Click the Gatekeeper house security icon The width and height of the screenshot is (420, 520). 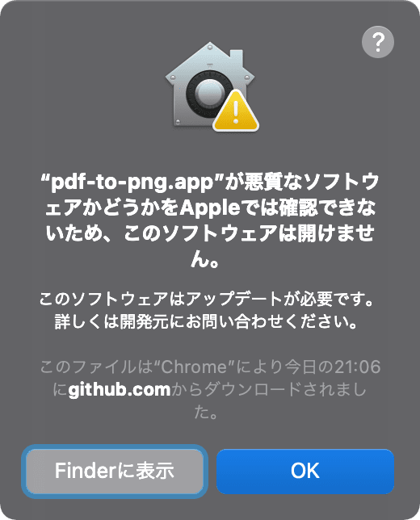(212, 86)
